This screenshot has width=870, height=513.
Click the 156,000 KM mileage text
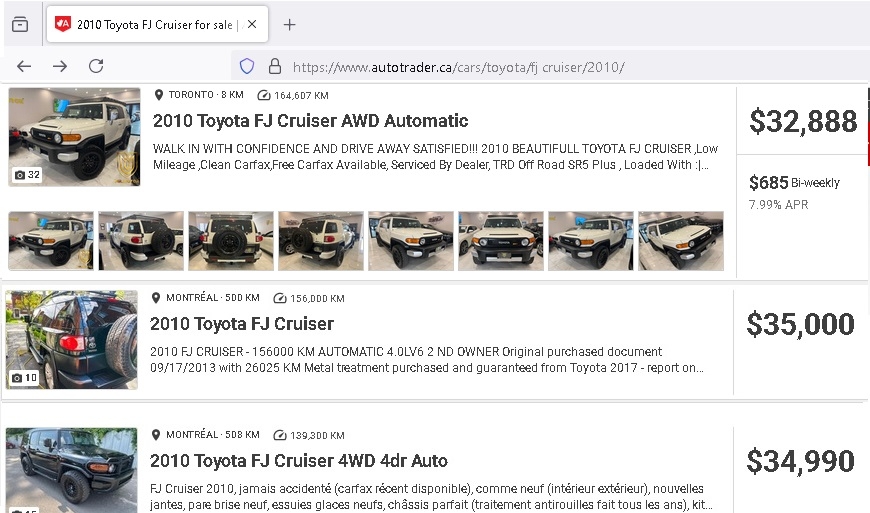pos(317,298)
